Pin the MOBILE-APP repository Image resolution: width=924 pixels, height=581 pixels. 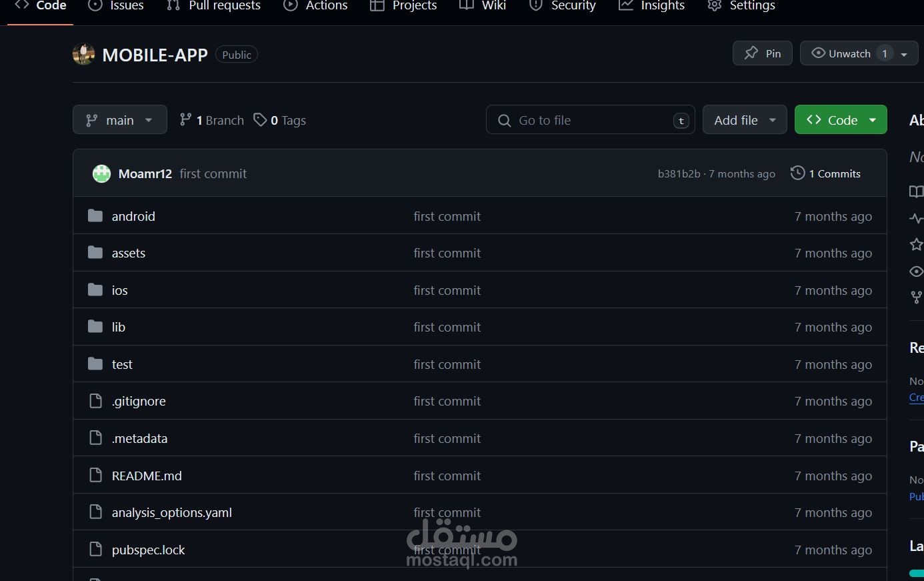[762, 53]
